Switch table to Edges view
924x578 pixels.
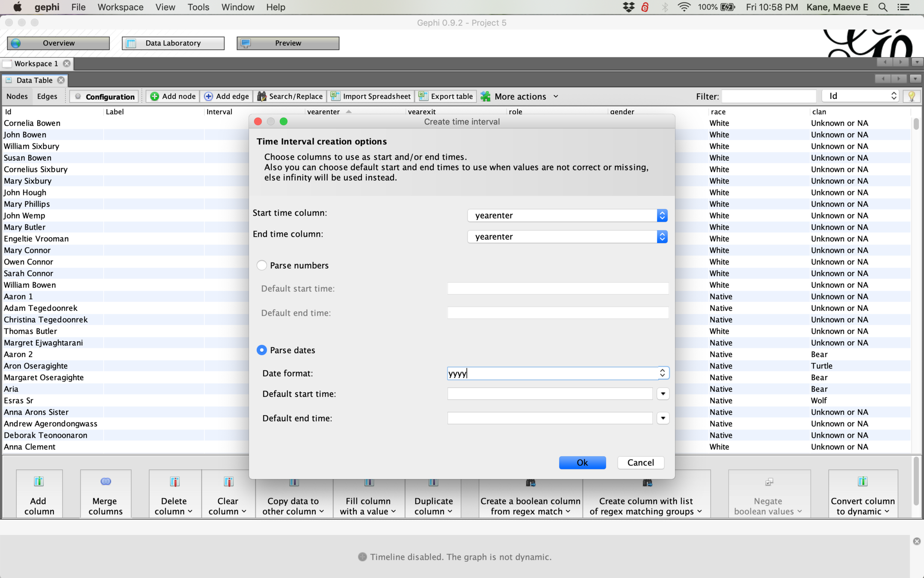pos(47,96)
